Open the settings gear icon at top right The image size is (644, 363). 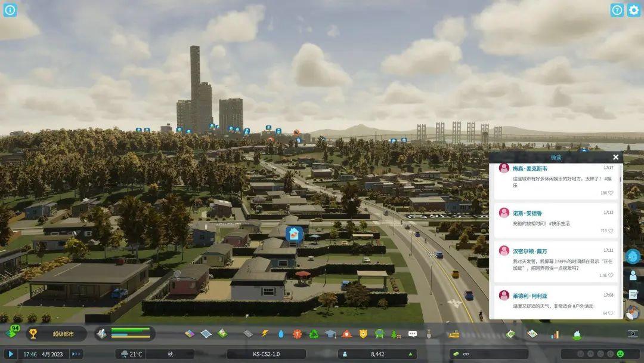pyautogui.click(x=634, y=10)
